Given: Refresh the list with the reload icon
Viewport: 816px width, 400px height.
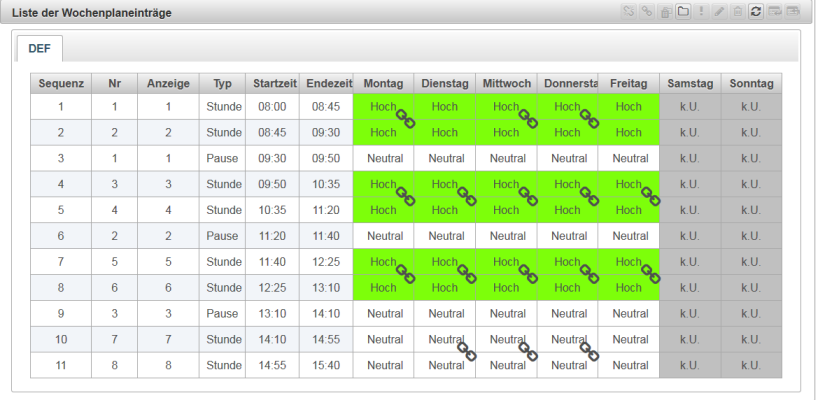Looking at the screenshot, I should [757, 11].
